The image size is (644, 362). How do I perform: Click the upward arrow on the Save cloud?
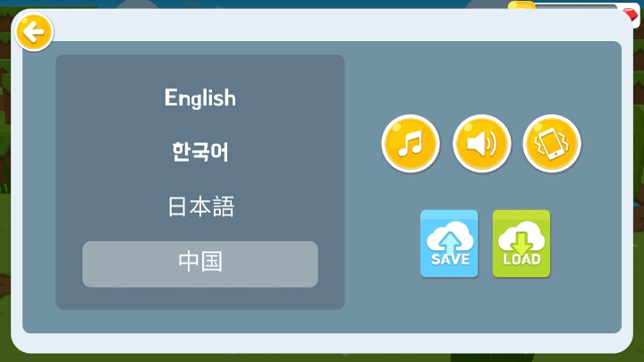(449, 243)
